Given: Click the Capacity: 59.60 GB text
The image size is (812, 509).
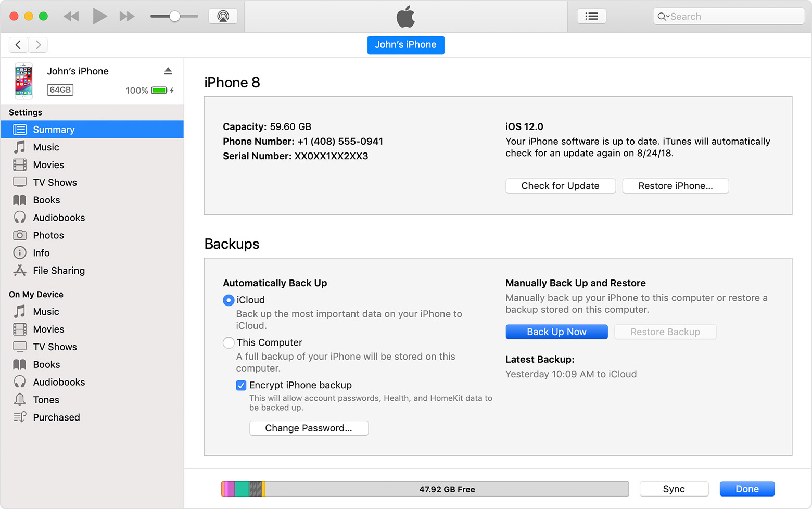Looking at the screenshot, I should click(267, 127).
